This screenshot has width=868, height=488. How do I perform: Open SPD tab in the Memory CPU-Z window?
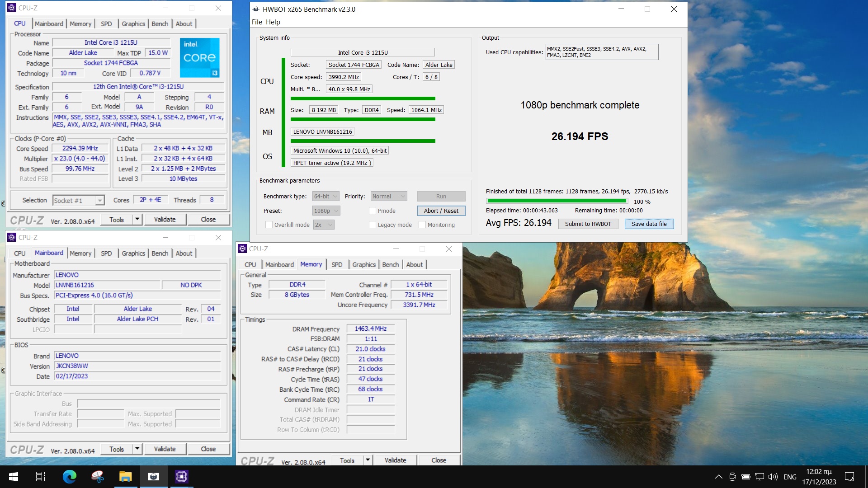point(337,264)
